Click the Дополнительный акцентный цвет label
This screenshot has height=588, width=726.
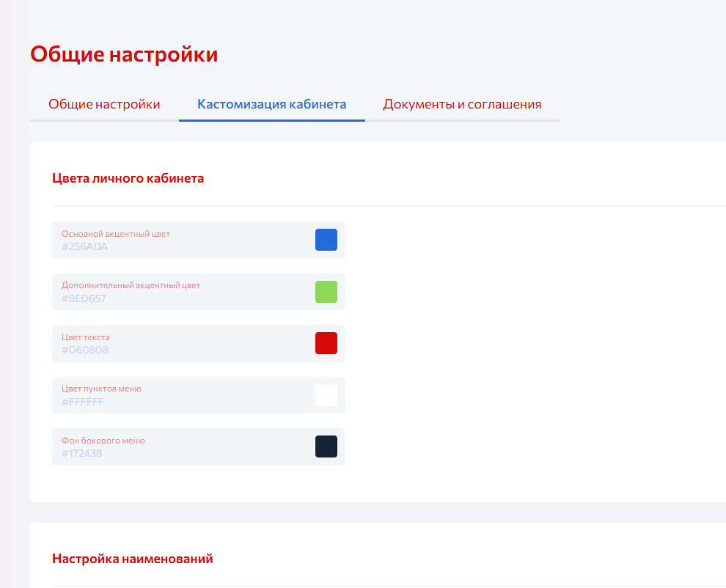pyautogui.click(x=131, y=285)
